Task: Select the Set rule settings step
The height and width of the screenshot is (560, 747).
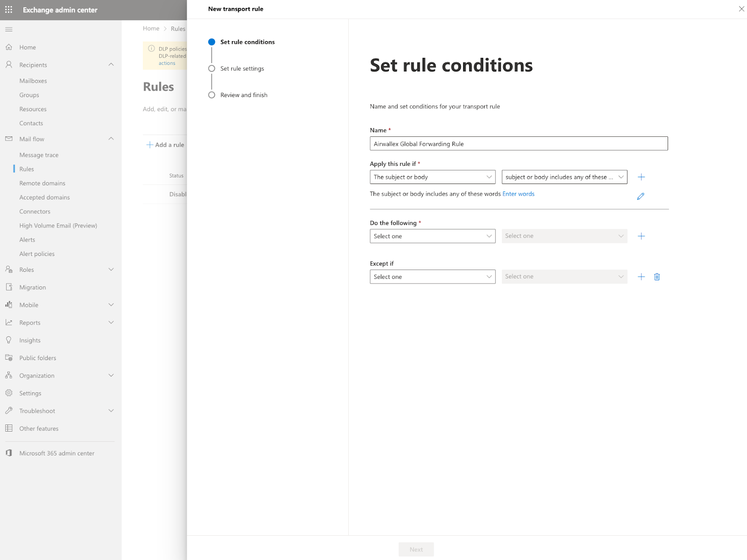Action: (x=242, y=69)
